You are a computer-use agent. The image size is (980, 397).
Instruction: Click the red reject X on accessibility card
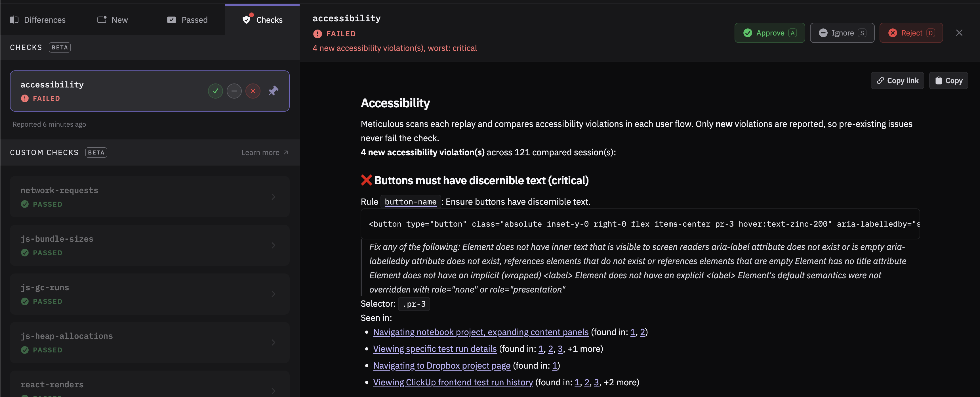[x=253, y=91]
